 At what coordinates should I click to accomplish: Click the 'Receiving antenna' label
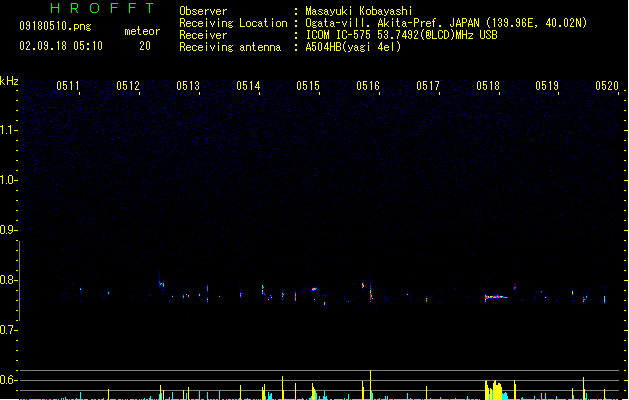pos(230,47)
